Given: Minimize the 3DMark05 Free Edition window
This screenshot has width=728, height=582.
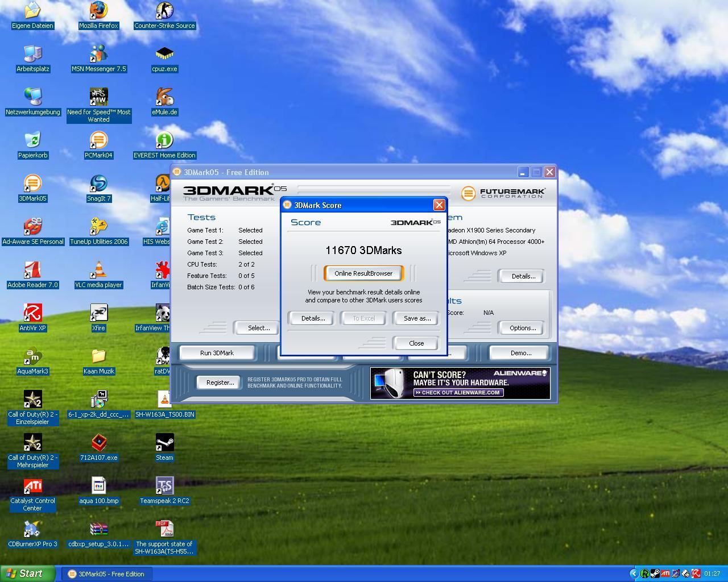Looking at the screenshot, I should 523,172.
